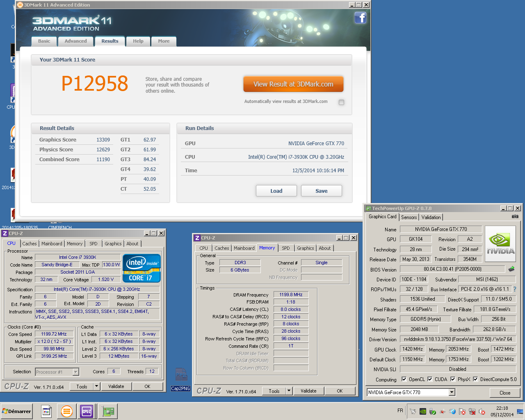This screenshot has height=420, width=525.
Task: Switch to the Basic tab in 3DMark
Action: coord(44,41)
